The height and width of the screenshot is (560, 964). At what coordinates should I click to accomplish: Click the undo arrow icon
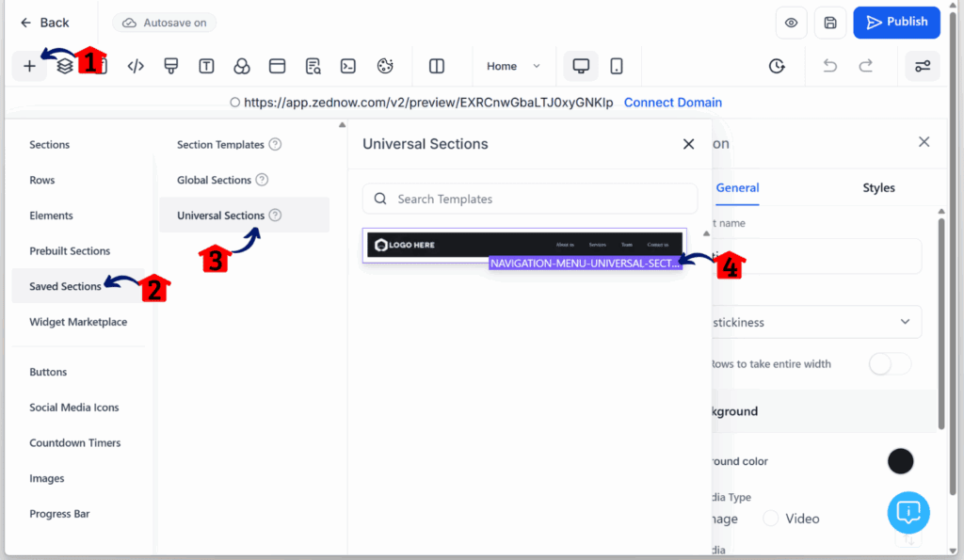(x=830, y=66)
